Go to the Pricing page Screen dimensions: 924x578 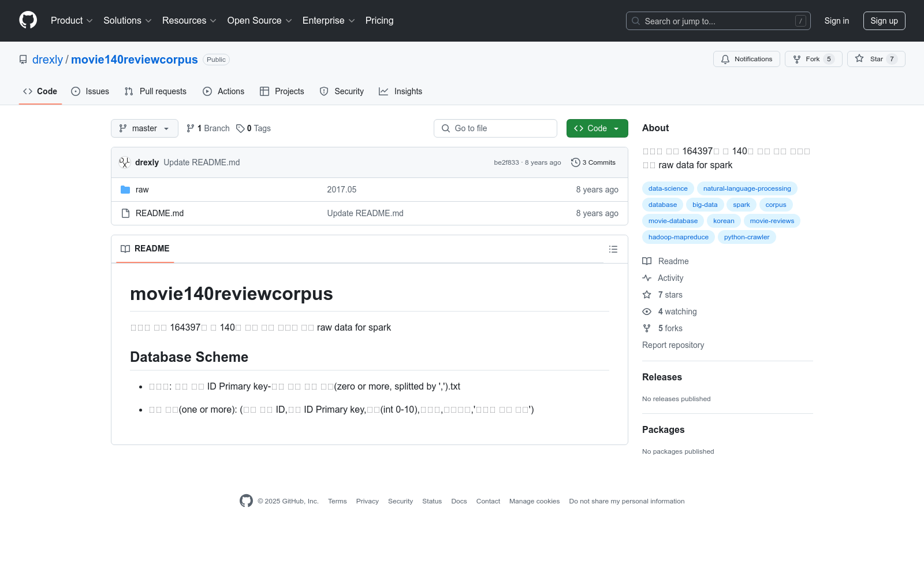[x=379, y=21]
